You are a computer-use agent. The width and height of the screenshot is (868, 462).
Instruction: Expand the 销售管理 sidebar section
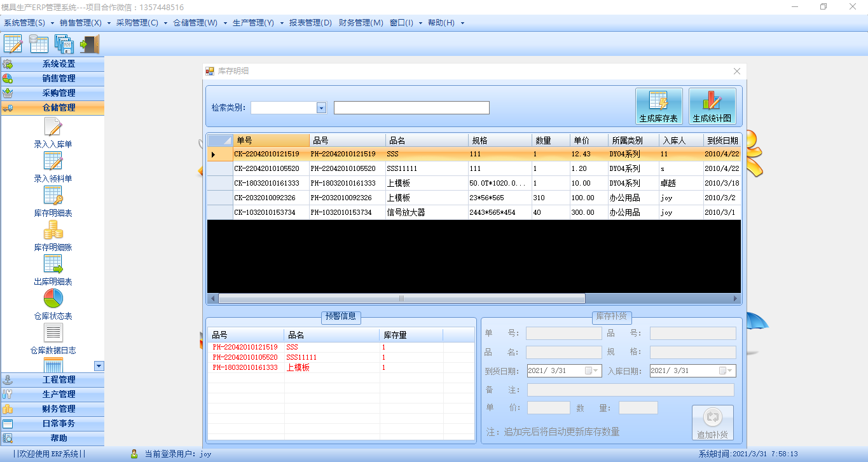point(53,79)
